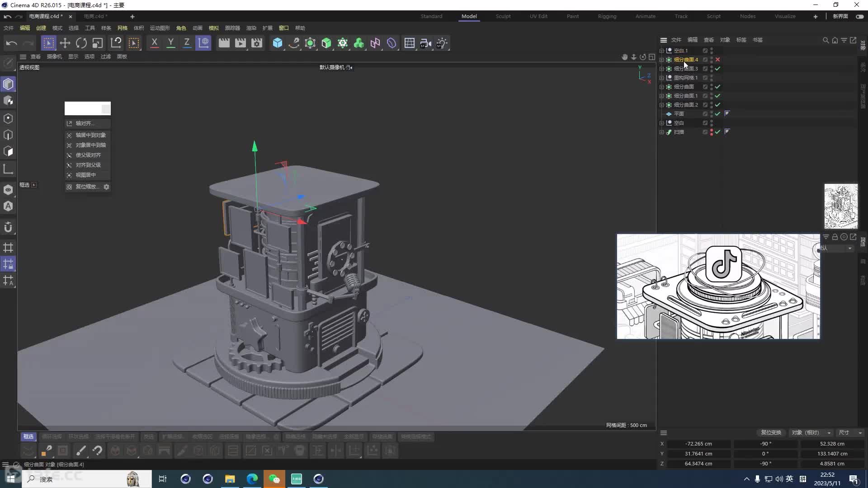Expand the 重构网格.1 tree node

click(x=662, y=78)
